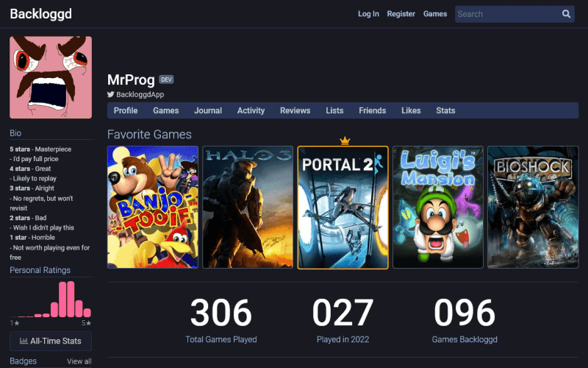The width and height of the screenshot is (588, 368).
Task: Click the Personal Ratings heading
Action: click(x=40, y=270)
